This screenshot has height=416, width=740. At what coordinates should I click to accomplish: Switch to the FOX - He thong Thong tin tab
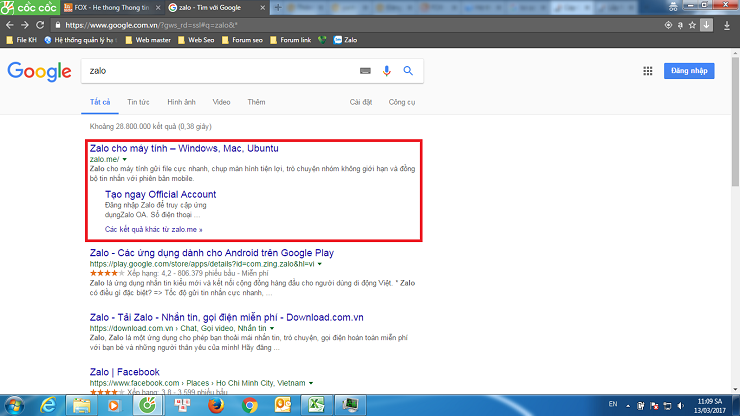pyautogui.click(x=111, y=8)
